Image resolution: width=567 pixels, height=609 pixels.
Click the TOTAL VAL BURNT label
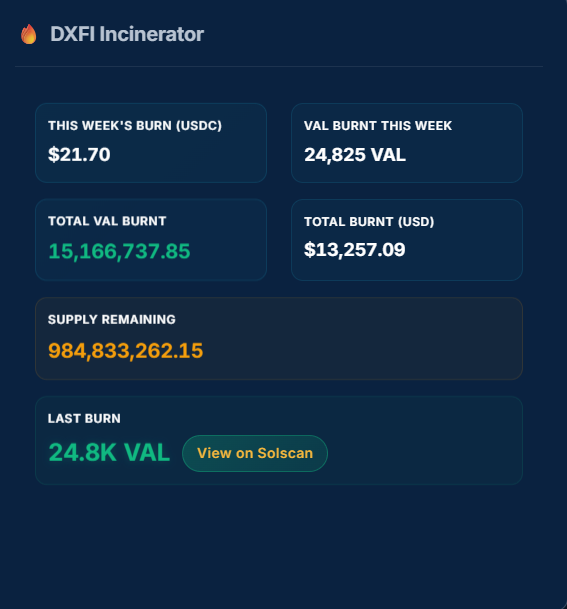tap(107, 221)
